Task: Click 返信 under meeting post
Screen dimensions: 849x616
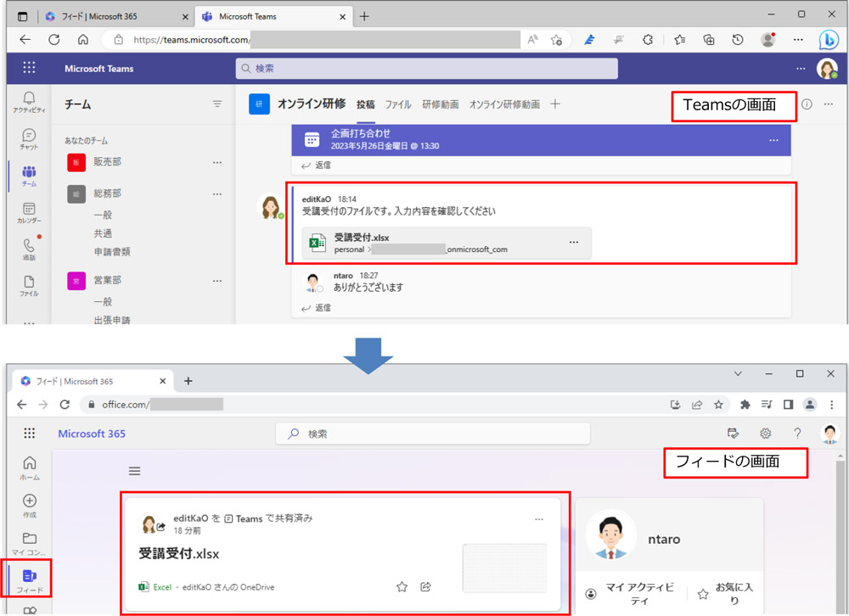Action: [x=316, y=165]
